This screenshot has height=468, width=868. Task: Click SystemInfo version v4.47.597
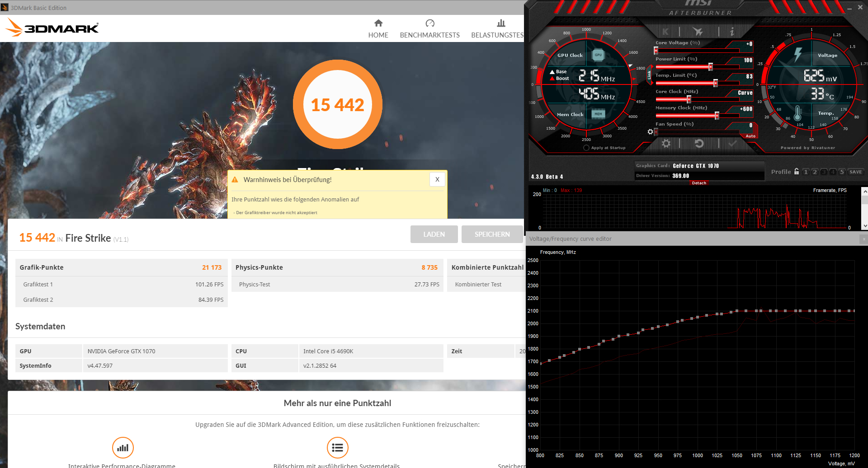100,365
